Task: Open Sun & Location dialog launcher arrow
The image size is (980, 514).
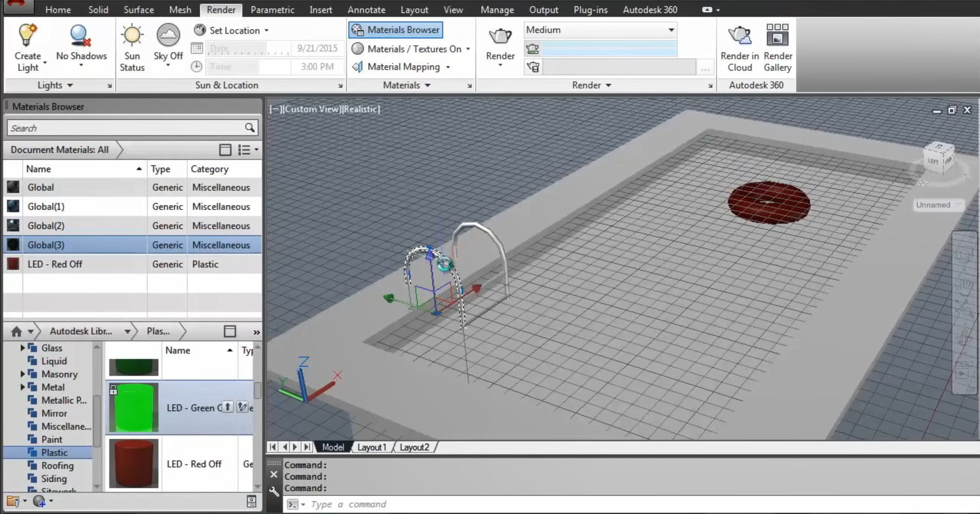Action: pos(340,86)
